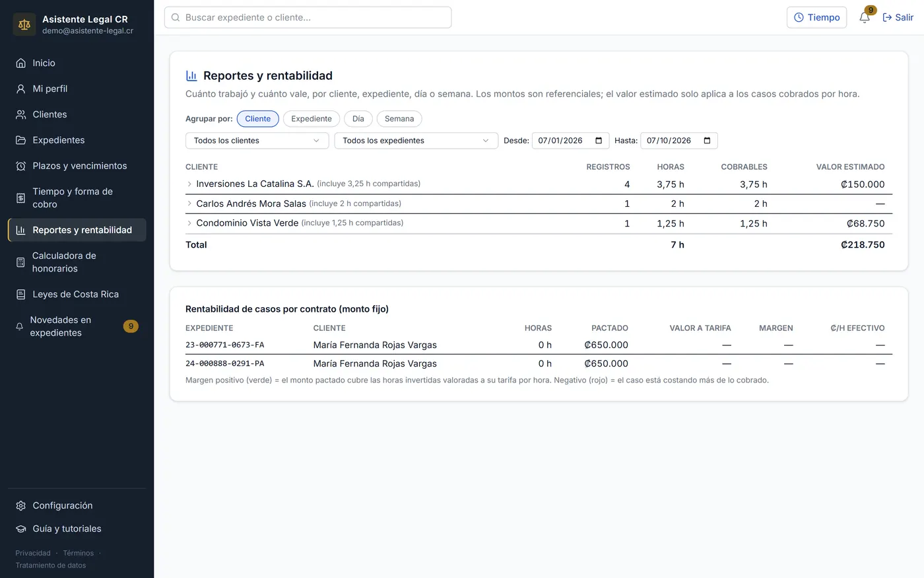Click the clock icon on Tiempo button

click(799, 18)
